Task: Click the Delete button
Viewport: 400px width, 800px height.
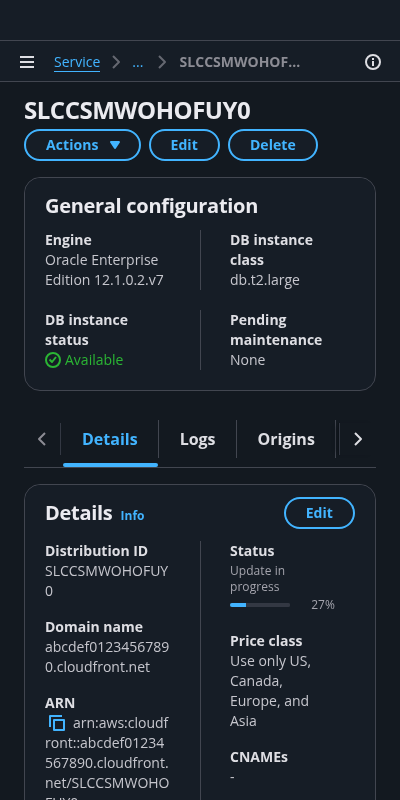Action: click(x=273, y=145)
